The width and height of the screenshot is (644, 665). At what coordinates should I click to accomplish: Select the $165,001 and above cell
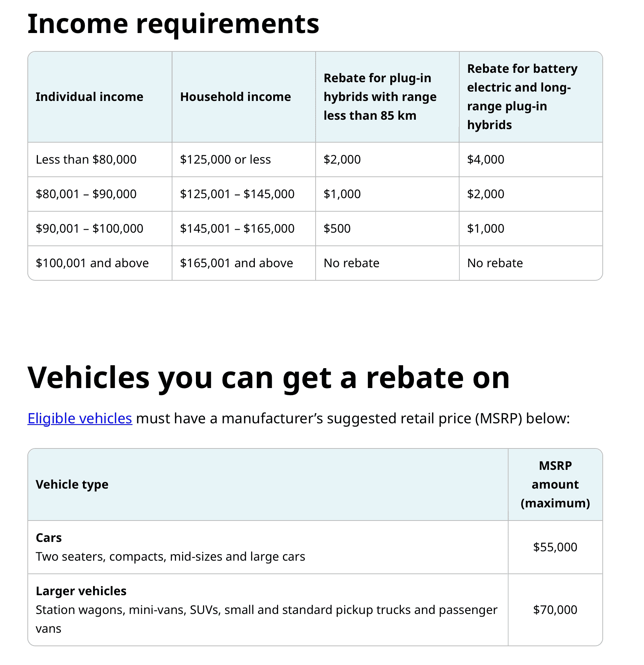236,263
